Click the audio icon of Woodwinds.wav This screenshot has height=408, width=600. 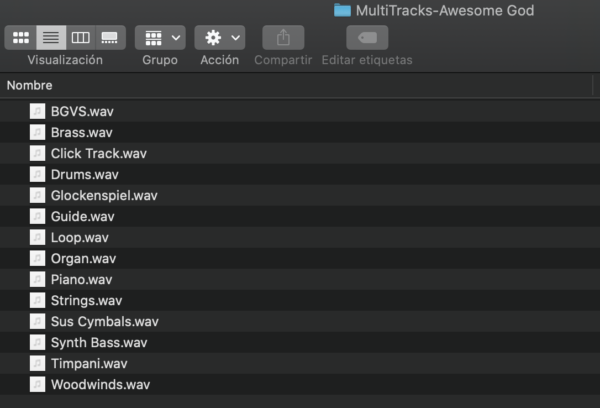coord(38,385)
